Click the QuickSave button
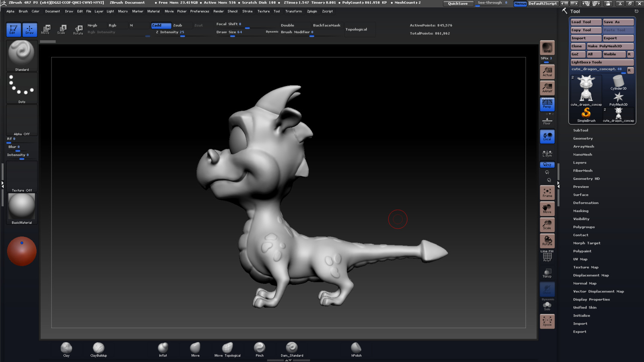Viewport: 644px width, 362px height. coord(458,3)
